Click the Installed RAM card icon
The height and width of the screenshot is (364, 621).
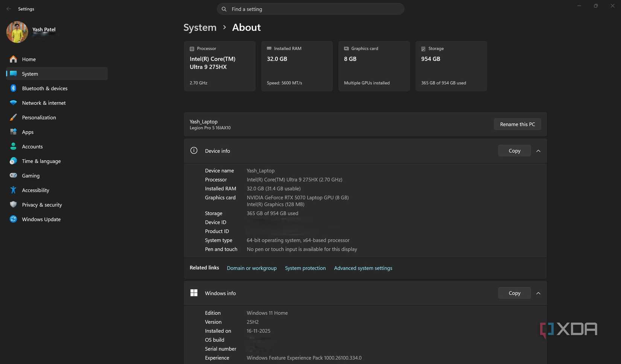tap(269, 48)
